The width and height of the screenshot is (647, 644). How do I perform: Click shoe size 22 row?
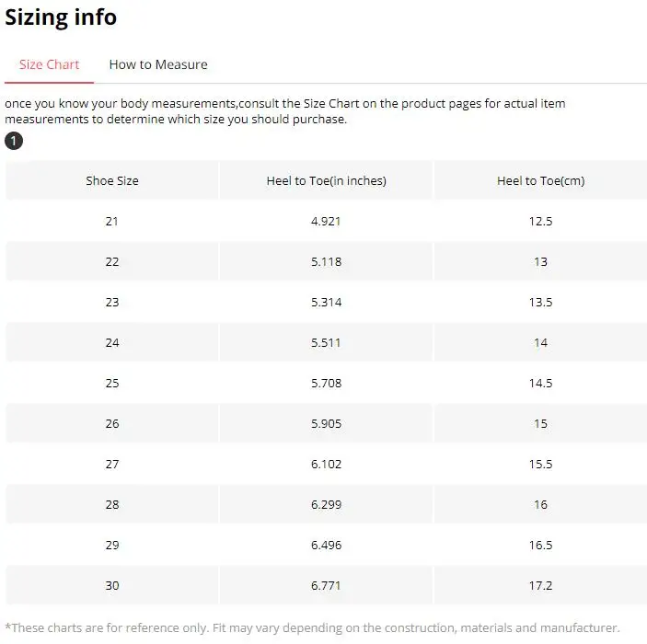pos(112,262)
